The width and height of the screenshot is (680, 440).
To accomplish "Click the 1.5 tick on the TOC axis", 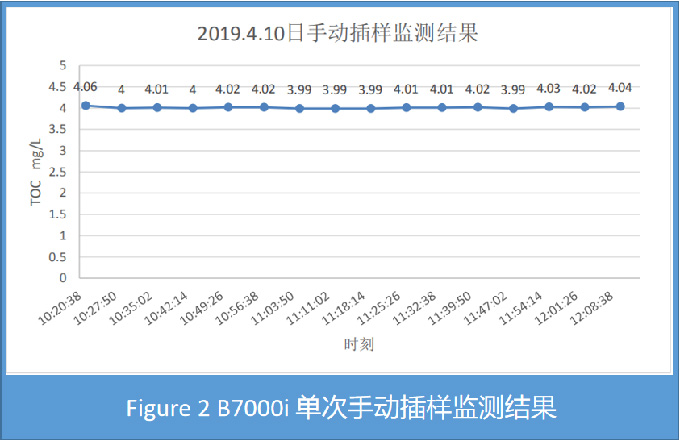I will (x=57, y=214).
